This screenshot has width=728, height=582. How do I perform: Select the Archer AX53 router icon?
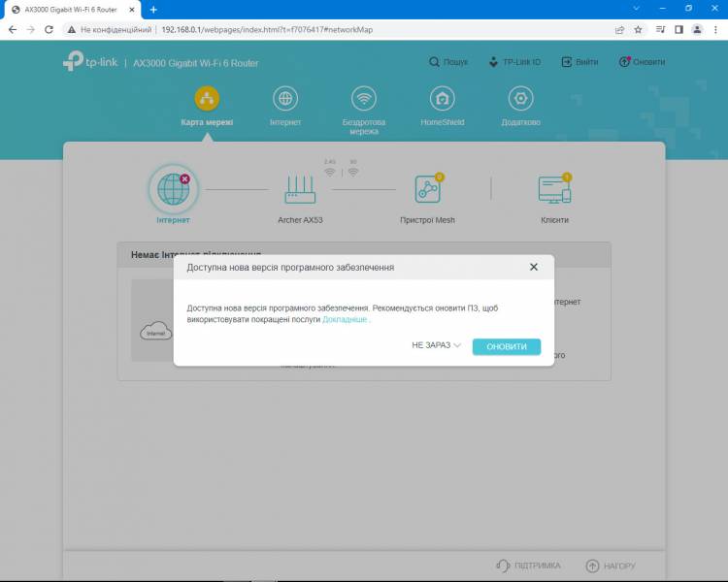[x=300, y=189]
